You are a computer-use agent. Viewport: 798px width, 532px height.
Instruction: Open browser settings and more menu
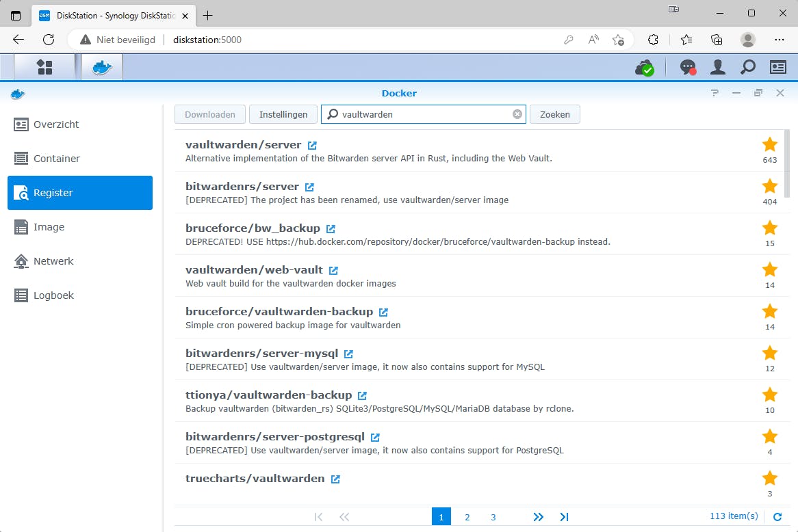(779, 40)
